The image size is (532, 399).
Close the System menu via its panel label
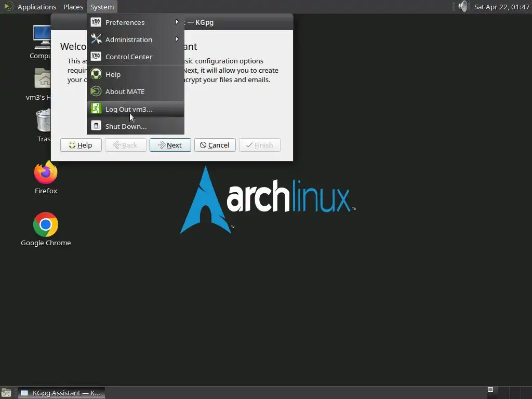coord(102,7)
